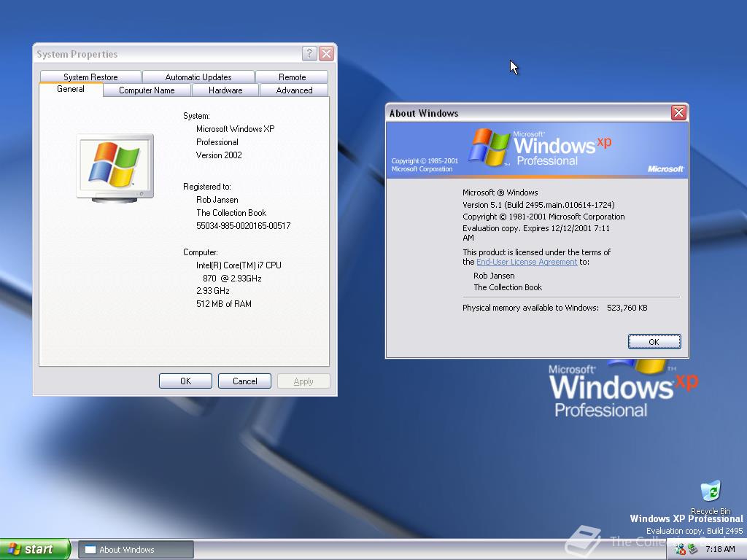Image resolution: width=747 pixels, height=560 pixels.
Task: Click 'Microsoft Windows XP' in System Properties
Action: pos(236,129)
